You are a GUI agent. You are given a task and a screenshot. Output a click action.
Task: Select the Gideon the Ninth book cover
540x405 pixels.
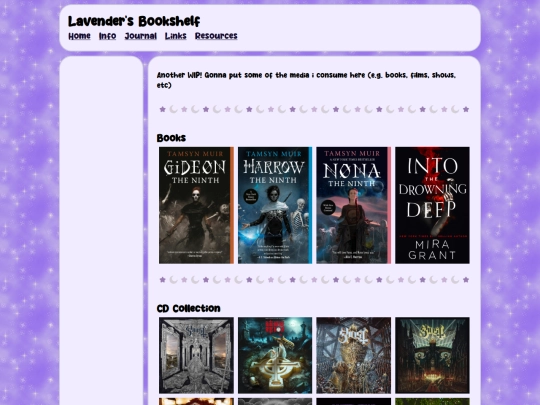(x=196, y=205)
